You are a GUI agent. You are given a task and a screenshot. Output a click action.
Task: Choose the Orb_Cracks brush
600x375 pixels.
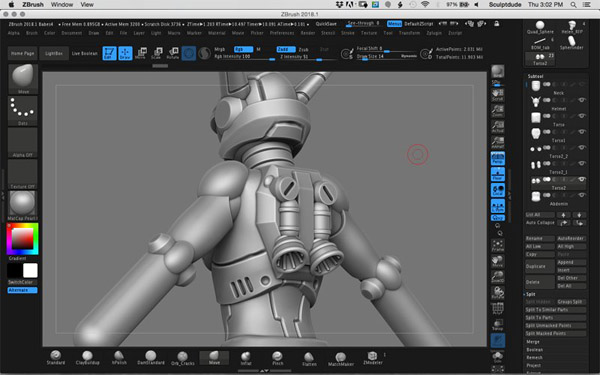coord(183,358)
